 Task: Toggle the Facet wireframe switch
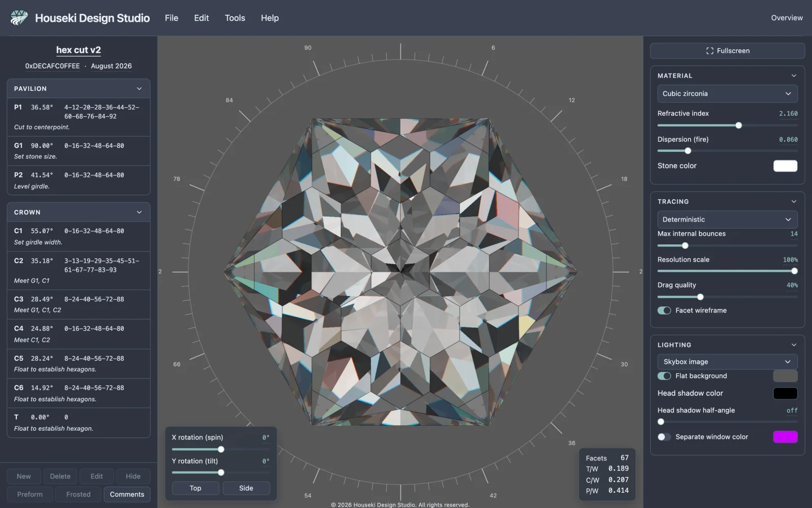point(664,310)
